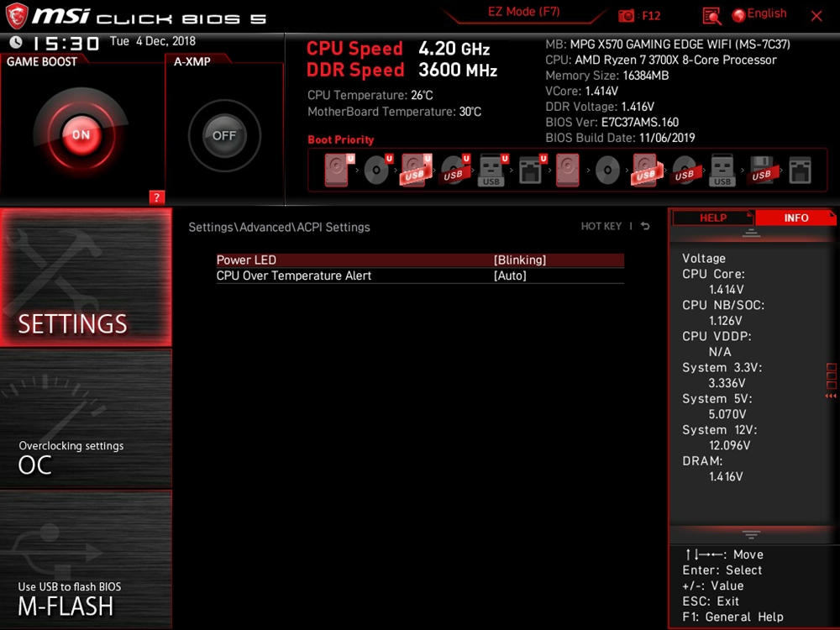Click the GAME BOOST label

tap(42, 61)
